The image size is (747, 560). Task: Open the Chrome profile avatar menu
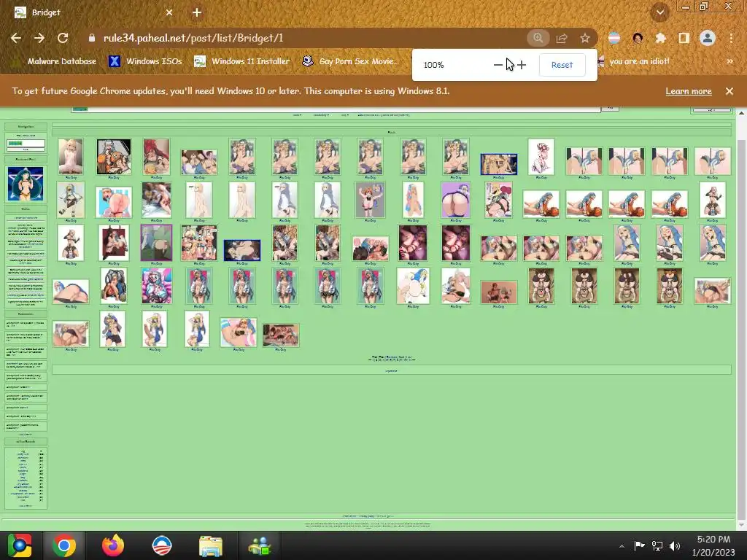pos(708,38)
